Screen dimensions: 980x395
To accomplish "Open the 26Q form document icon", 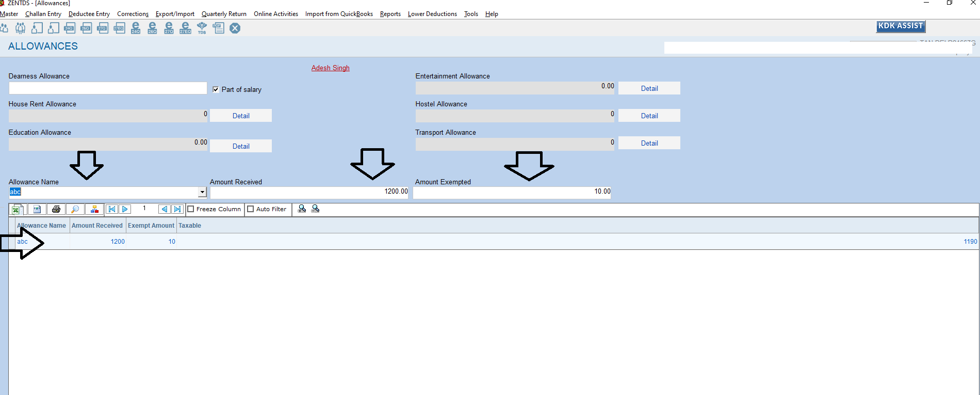I will coord(86,28).
